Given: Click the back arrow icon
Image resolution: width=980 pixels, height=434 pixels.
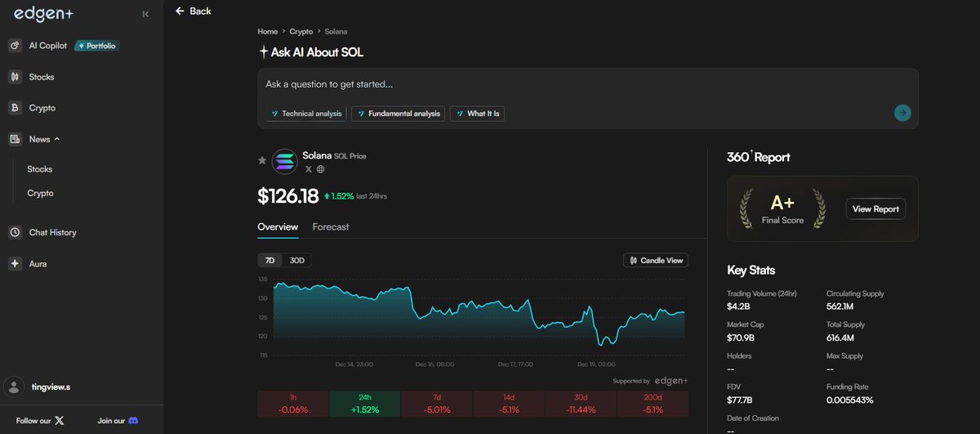Looking at the screenshot, I should pyautogui.click(x=180, y=11).
